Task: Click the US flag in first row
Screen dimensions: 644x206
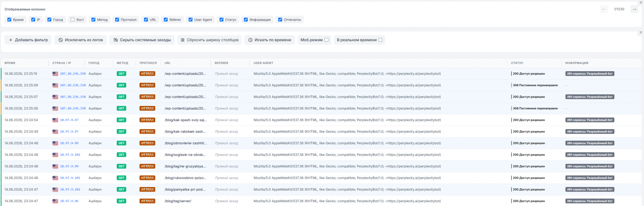Action: tap(55, 74)
